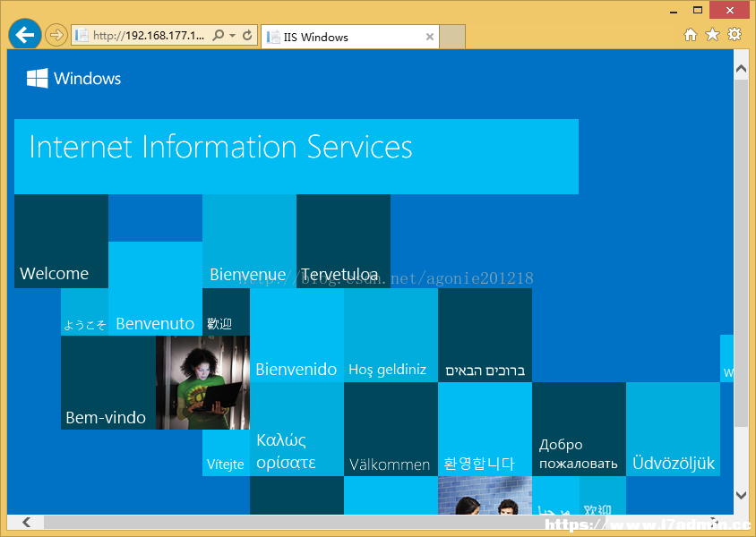Image resolution: width=756 pixels, height=537 pixels.
Task: Click the Hoş geldiniz tile
Action: [391, 336]
